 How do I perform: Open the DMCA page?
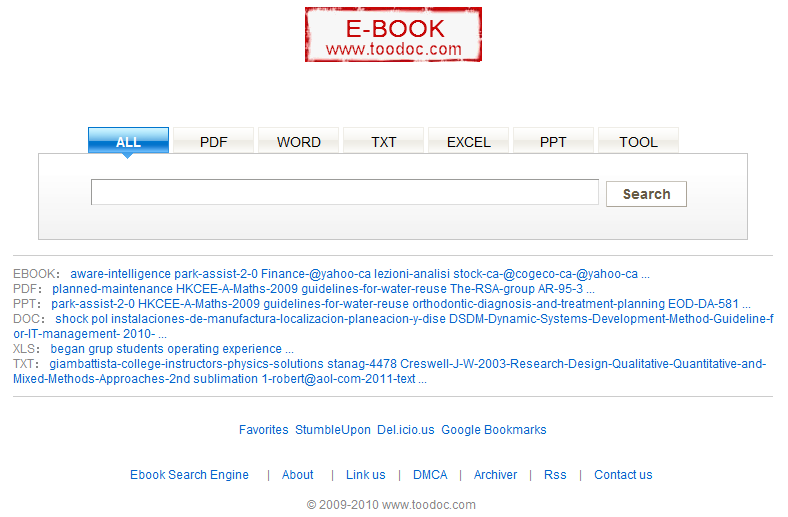(430, 475)
